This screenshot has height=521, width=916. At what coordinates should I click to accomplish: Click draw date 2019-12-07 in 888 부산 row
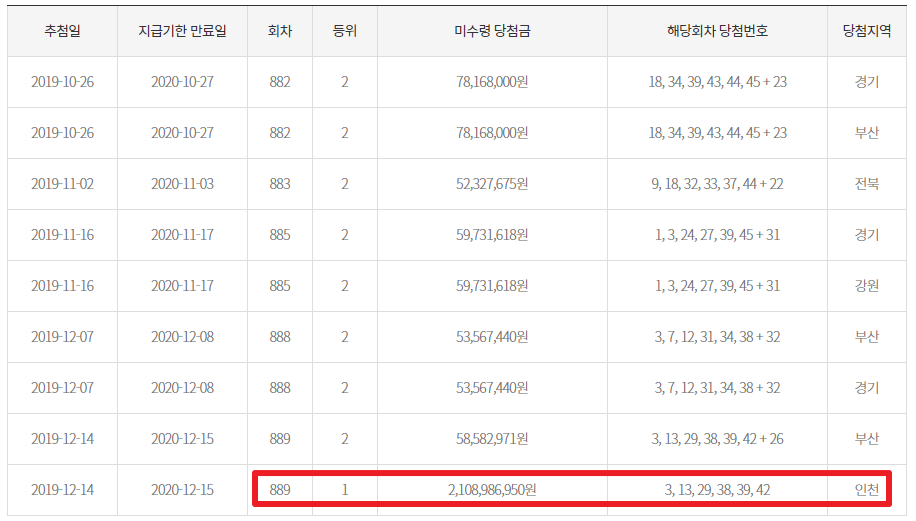63,337
